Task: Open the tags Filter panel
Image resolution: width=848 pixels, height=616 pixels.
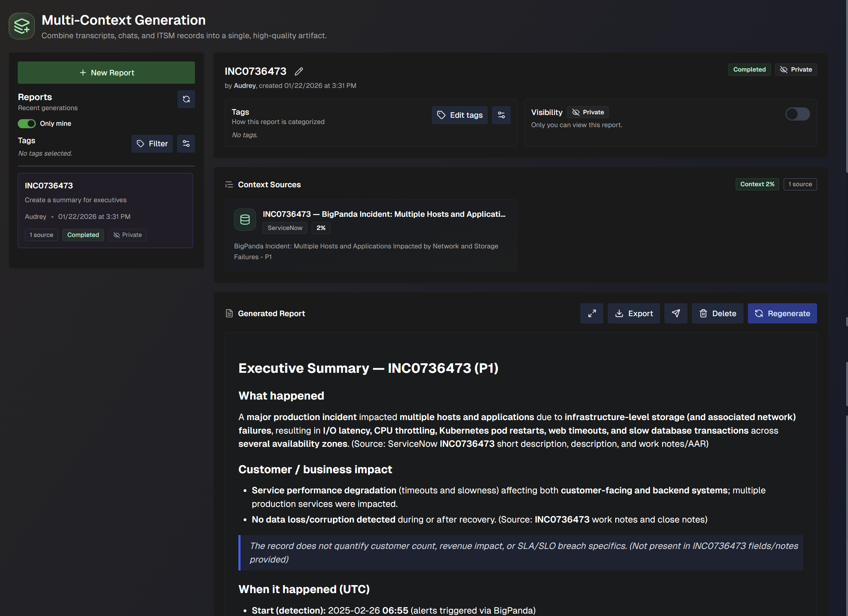Action: click(x=152, y=143)
